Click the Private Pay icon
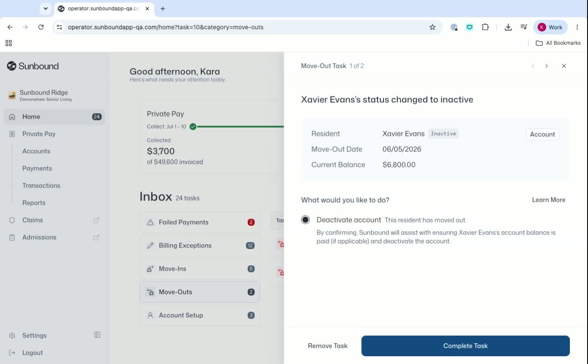 coord(12,134)
